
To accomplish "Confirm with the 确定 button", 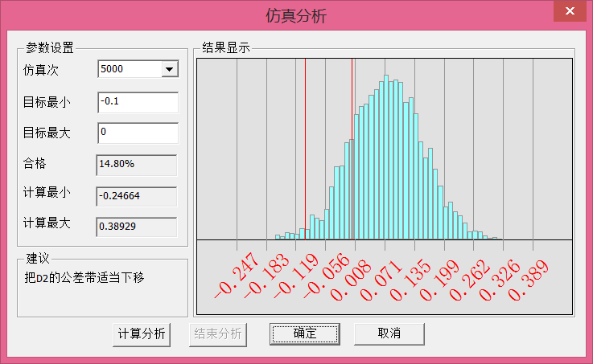I will (304, 333).
